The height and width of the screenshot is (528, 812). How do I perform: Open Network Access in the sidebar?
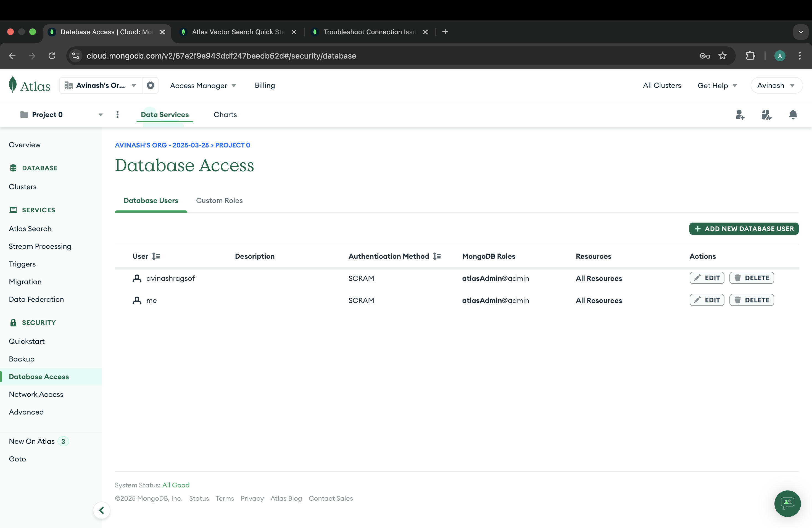click(x=36, y=394)
